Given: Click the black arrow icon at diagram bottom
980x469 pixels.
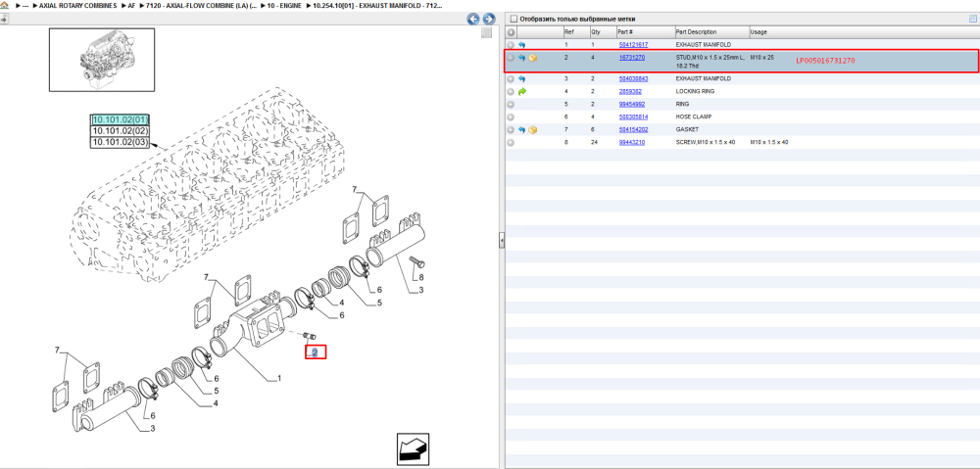Looking at the screenshot, I should [x=414, y=448].
